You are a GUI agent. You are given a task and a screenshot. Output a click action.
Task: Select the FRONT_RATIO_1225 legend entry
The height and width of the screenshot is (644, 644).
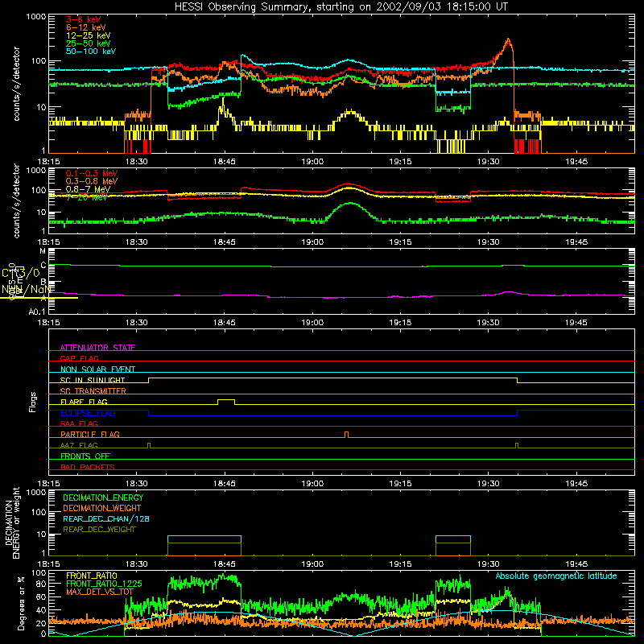tap(104, 584)
